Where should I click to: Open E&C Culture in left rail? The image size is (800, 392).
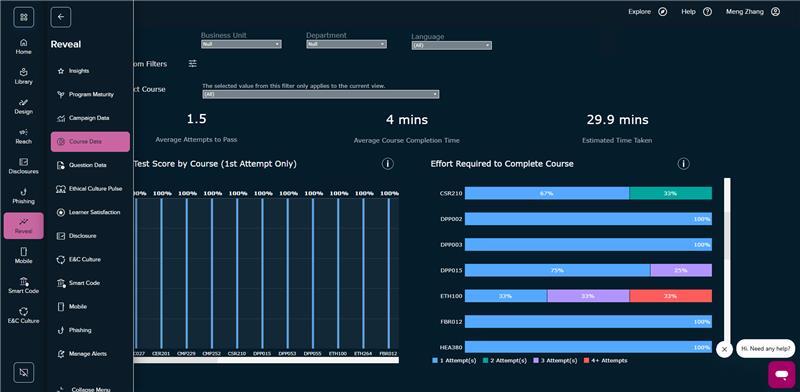pos(23,315)
